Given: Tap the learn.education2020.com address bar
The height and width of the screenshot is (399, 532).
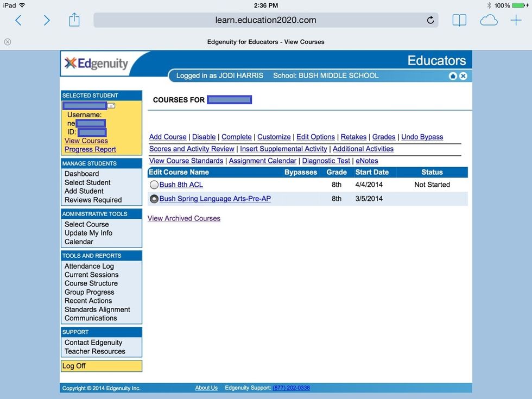Looking at the screenshot, I should pos(265,20).
